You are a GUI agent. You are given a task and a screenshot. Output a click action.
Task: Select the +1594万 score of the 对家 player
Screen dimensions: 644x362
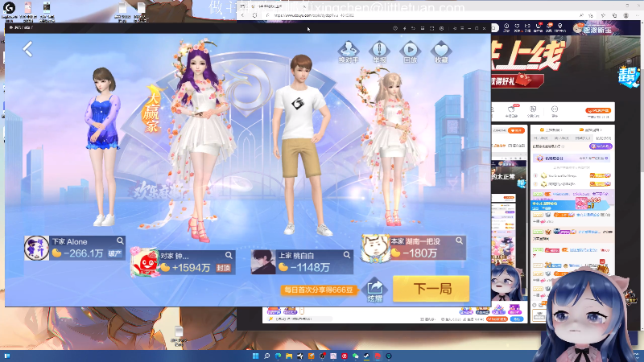coord(191,268)
